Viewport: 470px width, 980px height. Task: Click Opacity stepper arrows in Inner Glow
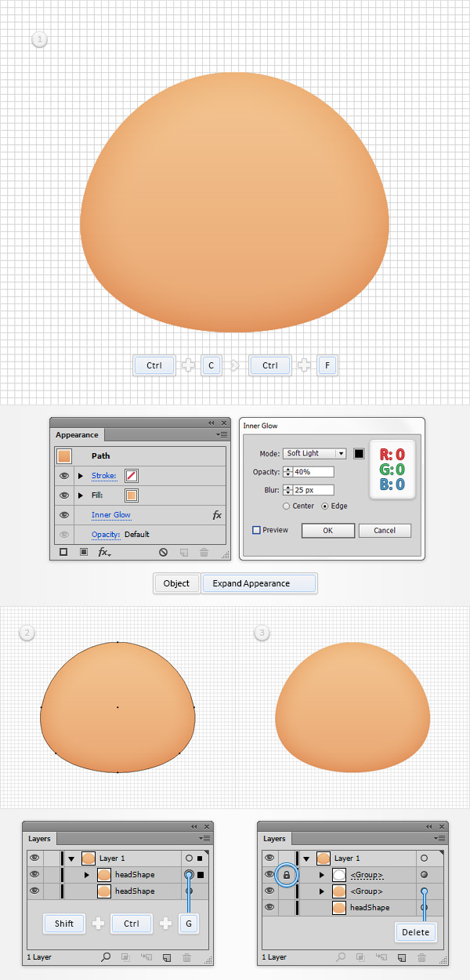point(287,472)
